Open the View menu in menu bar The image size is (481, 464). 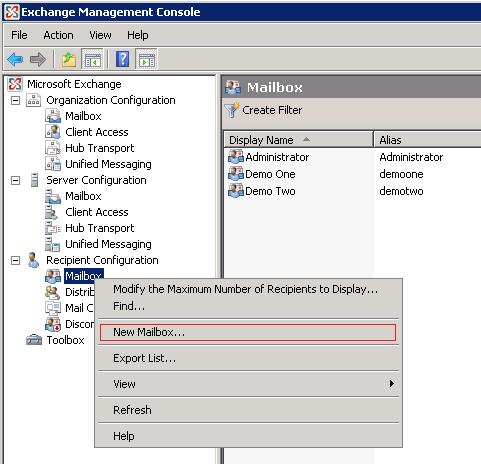click(x=100, y=35)
